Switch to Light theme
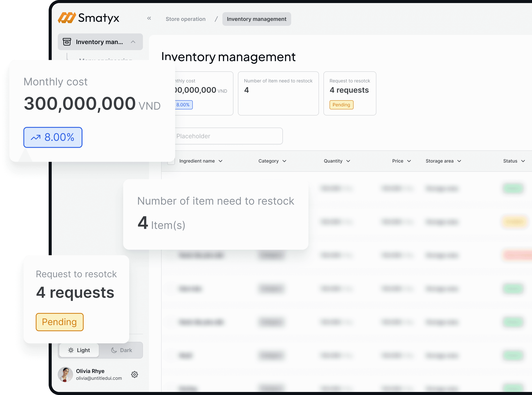The image size is (532, 395). (79, 350)
